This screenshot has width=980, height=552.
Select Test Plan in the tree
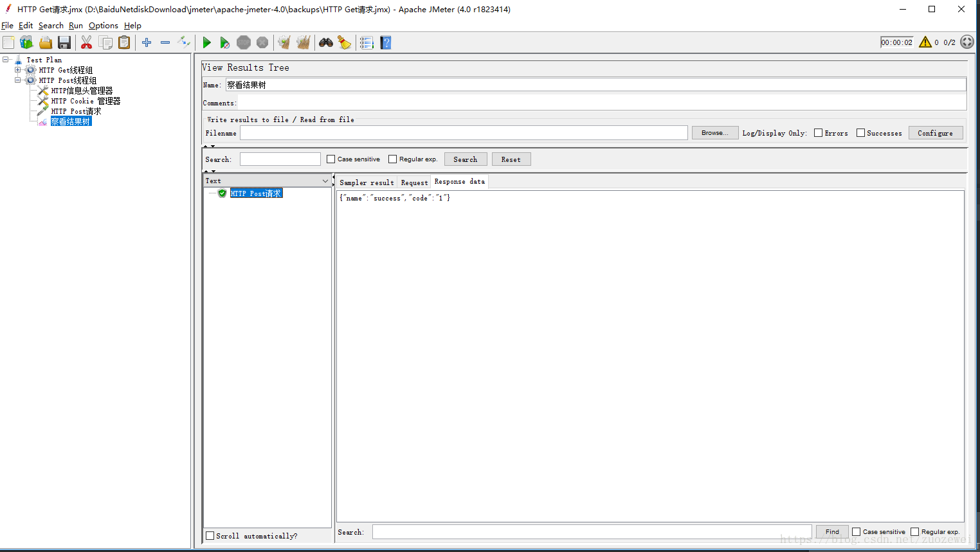click(x=44, y=60)
